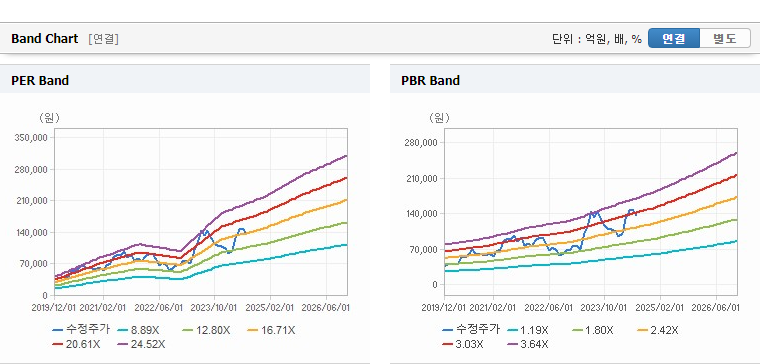The width and height of the screenshot is (760, 364).
Task: Click the PBR Band heading
Action: [x=430, y=80]
